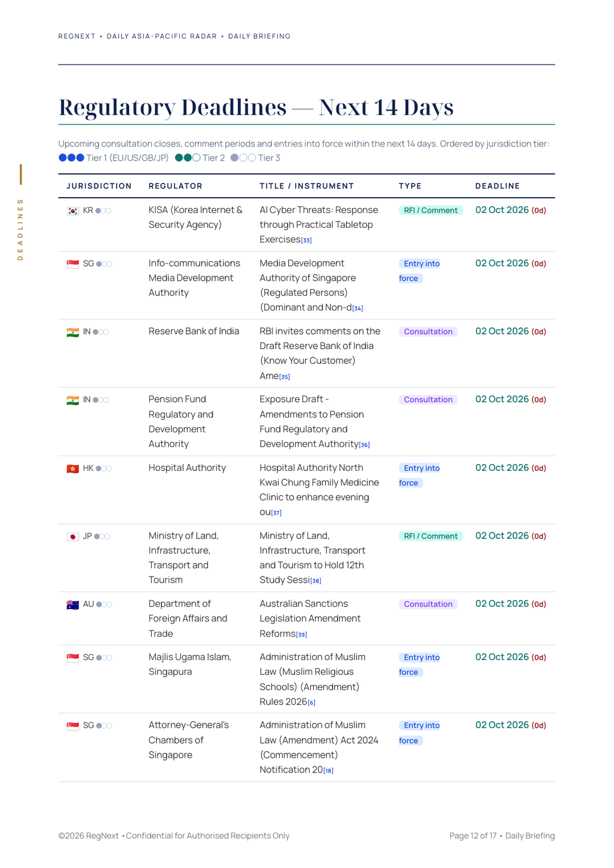Click Entry into force badge in Info-communications row

click(x=420, y=271)
